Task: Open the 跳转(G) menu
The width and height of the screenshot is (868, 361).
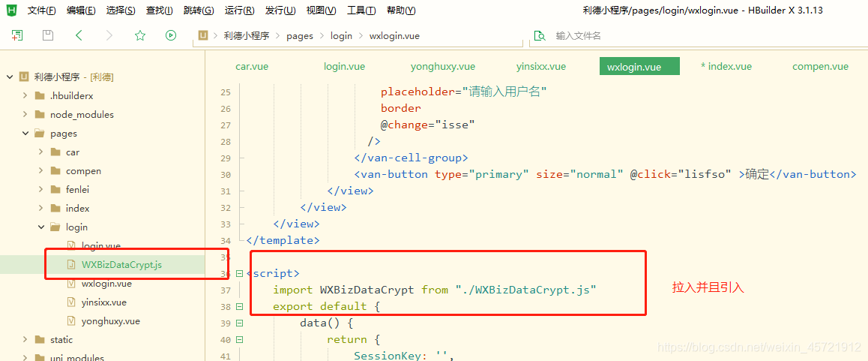Action: coord(199,11)
